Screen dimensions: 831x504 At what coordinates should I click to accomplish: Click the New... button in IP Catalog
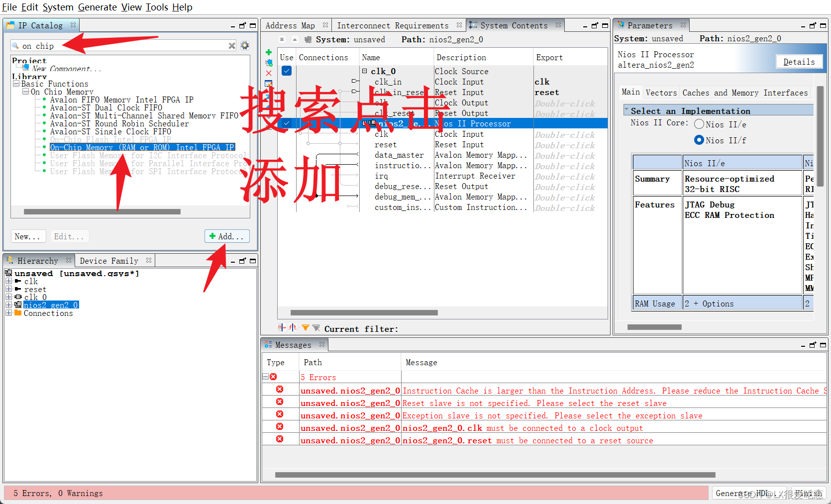tap(28, 236)
